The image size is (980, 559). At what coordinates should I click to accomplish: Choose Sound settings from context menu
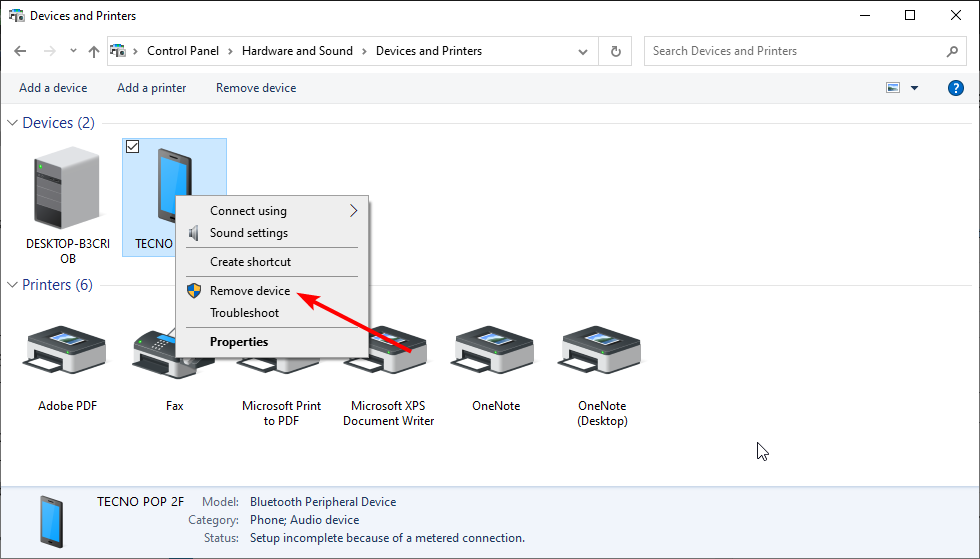coord(272,233)
